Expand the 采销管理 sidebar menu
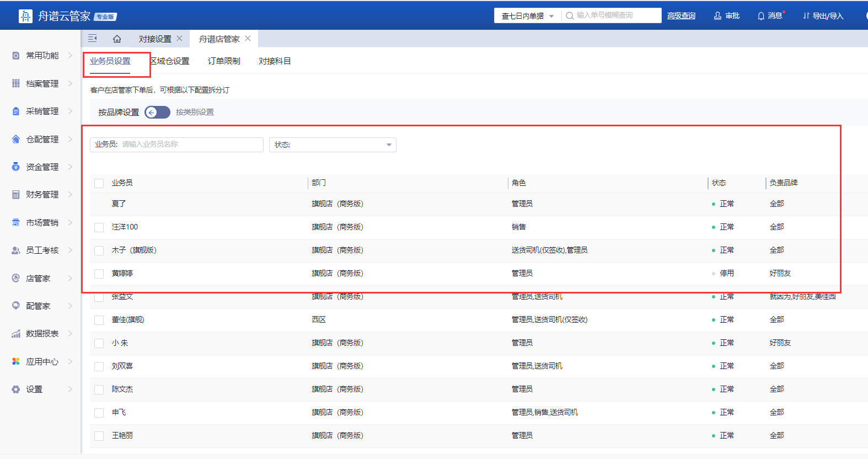The image size is (868, 459). click(42, 111)
